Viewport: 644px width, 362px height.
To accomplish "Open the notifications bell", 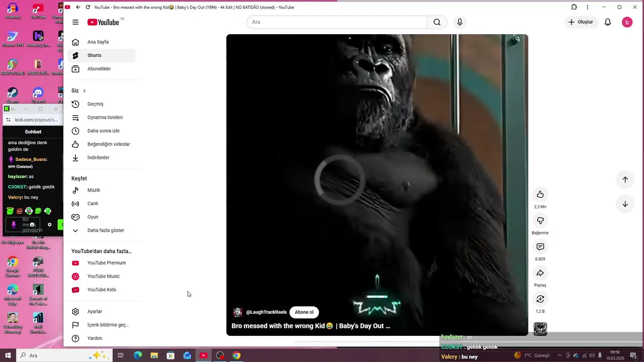I will 608,22.
